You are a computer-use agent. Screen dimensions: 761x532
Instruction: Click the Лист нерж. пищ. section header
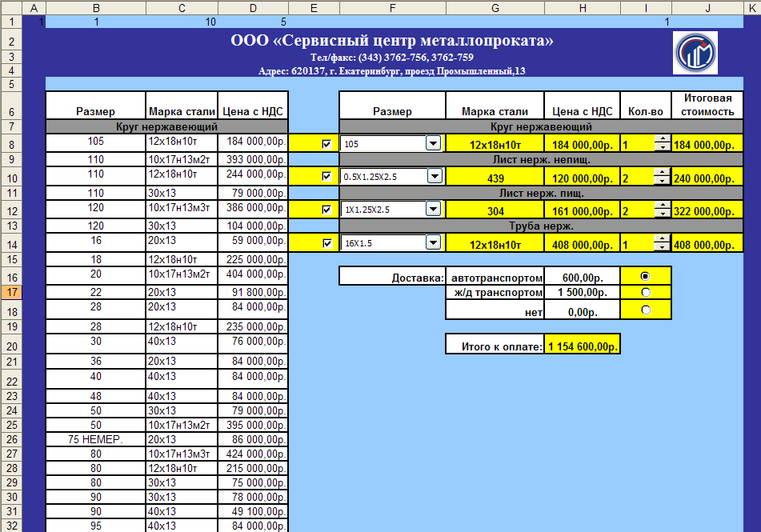point(541,193)
